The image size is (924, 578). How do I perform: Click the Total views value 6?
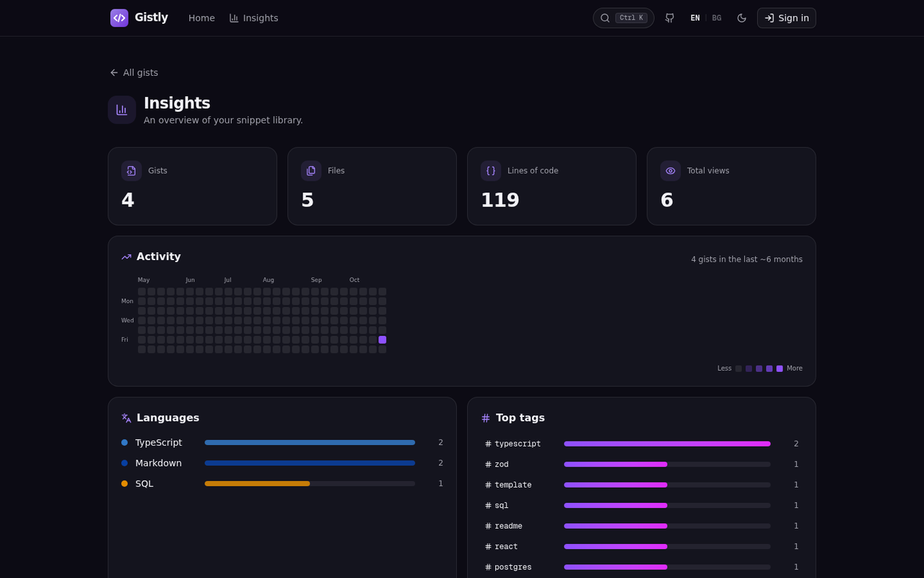tap(667, 200)
